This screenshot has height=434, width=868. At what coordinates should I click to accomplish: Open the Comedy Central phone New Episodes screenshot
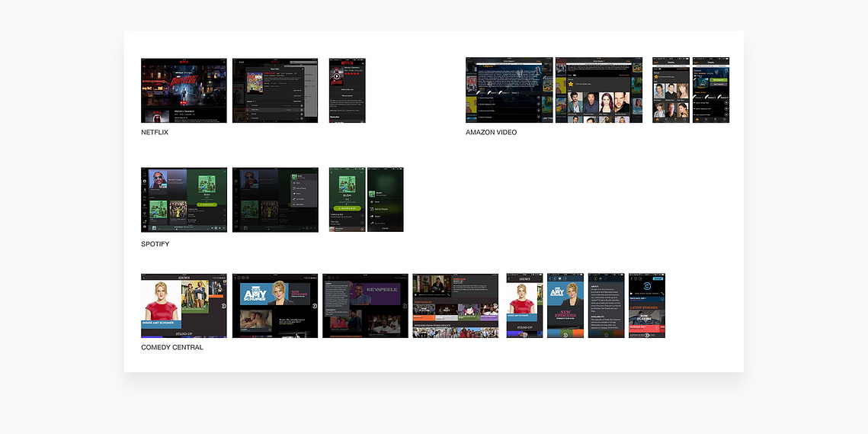point(565,305)
